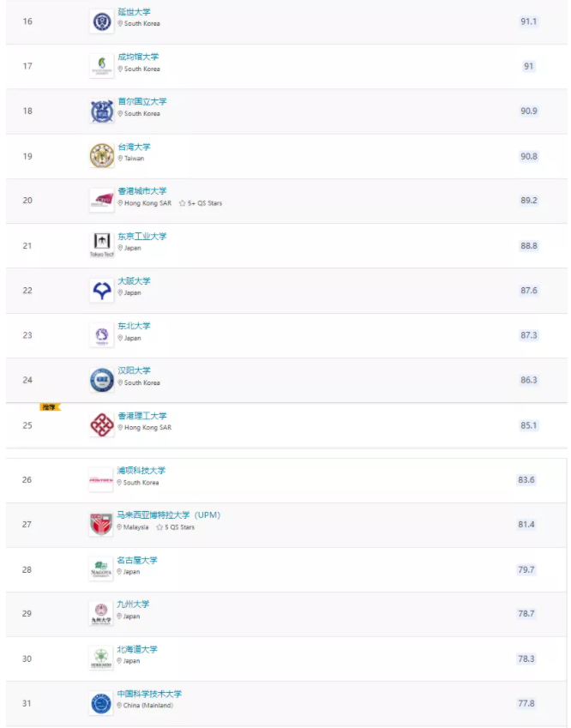Open the Sungkyunkwan University logo at rank 17
Viewport: 571px width, 728px height.
102,66
